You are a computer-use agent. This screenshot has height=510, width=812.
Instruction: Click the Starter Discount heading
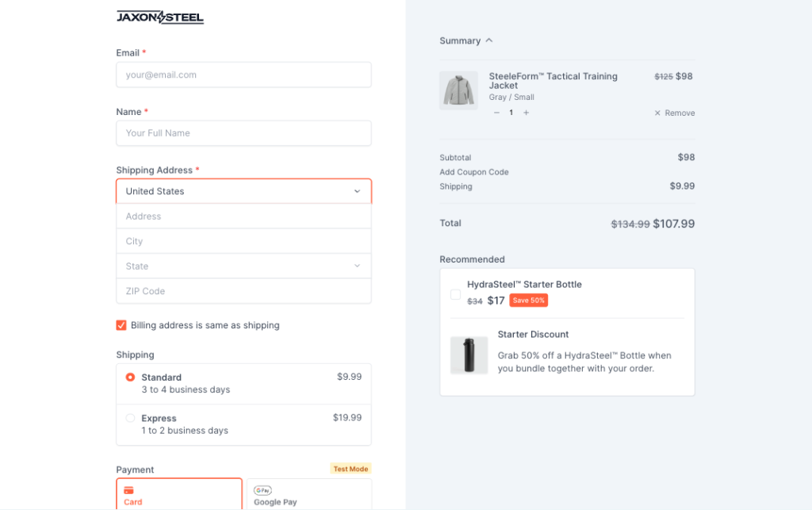point(533,335)
